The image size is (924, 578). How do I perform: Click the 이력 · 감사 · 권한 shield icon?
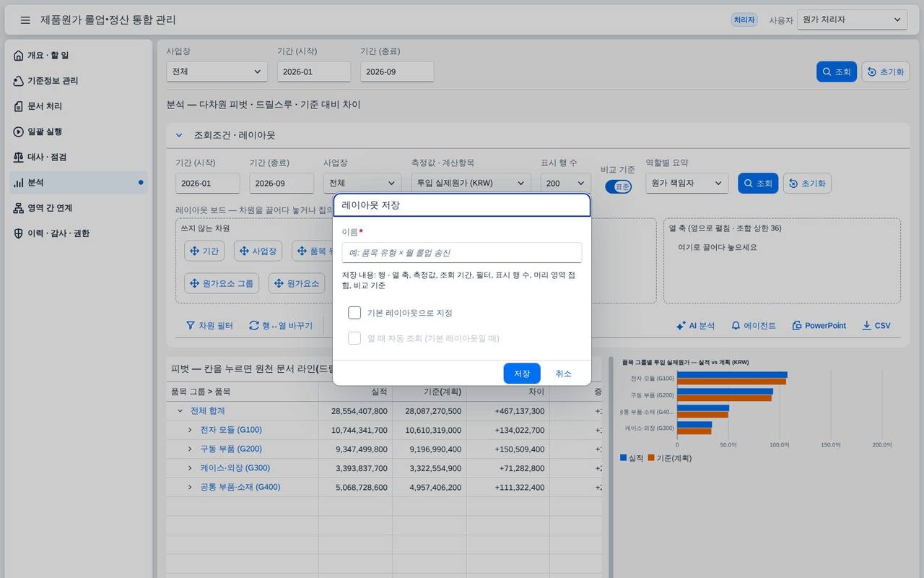[x=19, y=233]
